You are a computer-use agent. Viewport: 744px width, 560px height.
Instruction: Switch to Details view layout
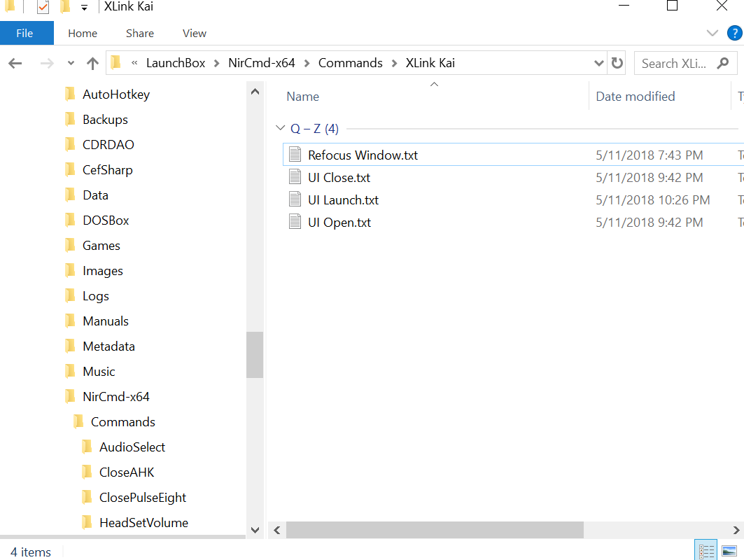tap(706, 551)
